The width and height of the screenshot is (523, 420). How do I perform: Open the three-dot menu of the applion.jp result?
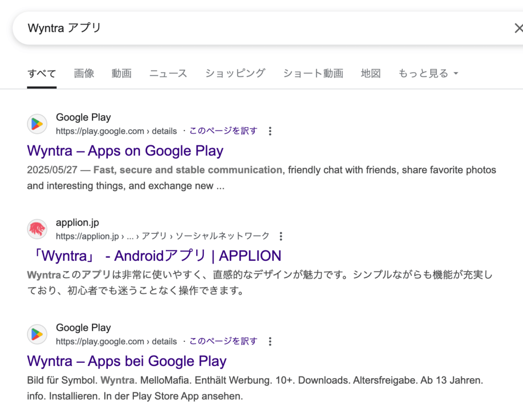281,236
